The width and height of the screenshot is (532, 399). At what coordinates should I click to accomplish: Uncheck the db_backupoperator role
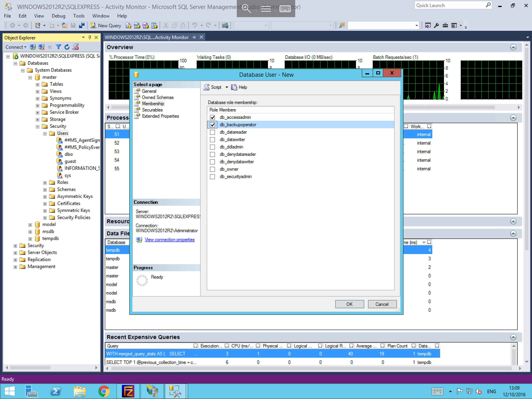[x=212, y=125]
